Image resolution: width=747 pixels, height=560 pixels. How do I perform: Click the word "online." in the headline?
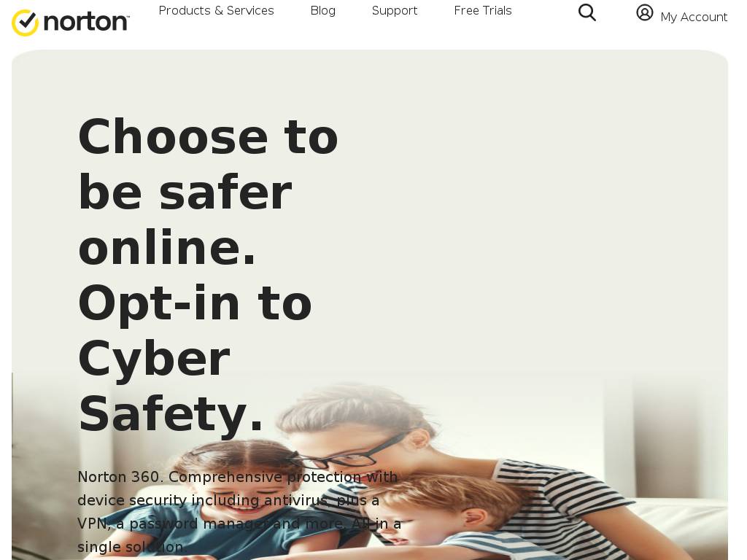point(167,247)
